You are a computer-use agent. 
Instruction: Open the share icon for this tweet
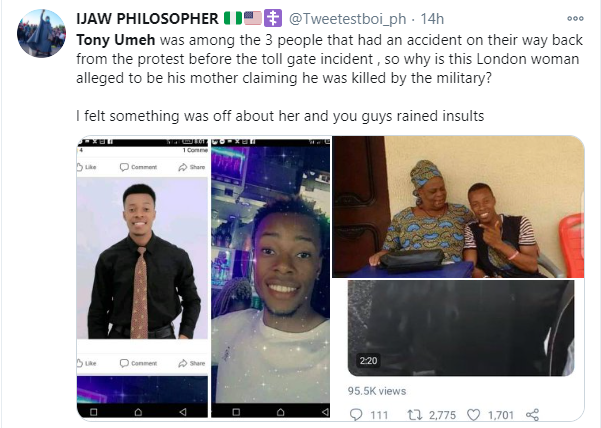tap(532, 414)
